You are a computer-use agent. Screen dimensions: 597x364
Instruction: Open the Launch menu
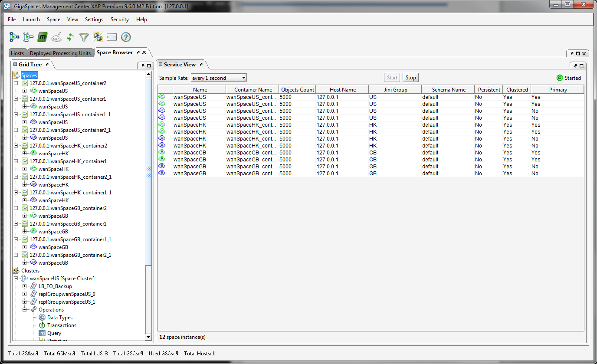click(x=31, y=20)
